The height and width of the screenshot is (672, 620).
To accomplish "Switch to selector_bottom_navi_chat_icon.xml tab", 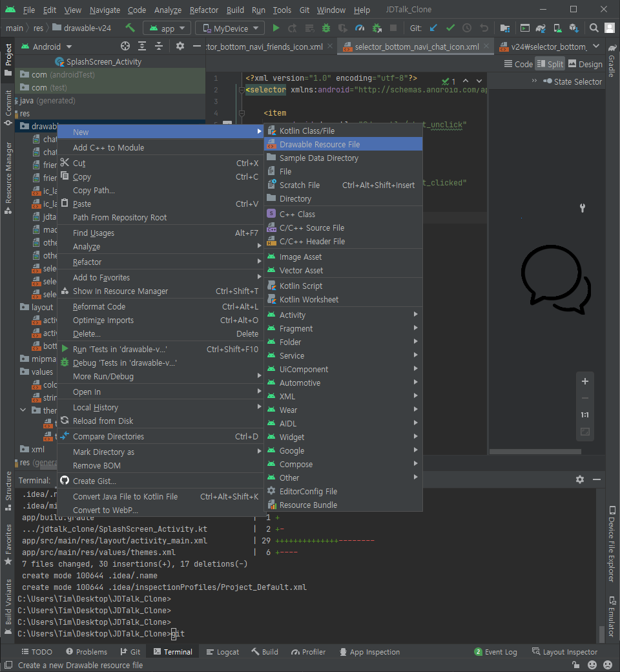I will [x=417, y=47].
